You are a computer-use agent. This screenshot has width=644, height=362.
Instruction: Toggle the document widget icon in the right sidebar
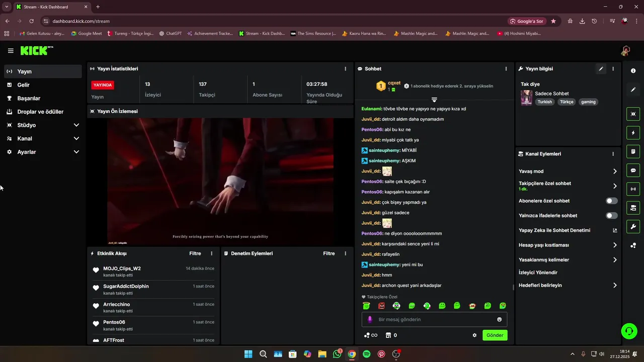coord(633,151)
